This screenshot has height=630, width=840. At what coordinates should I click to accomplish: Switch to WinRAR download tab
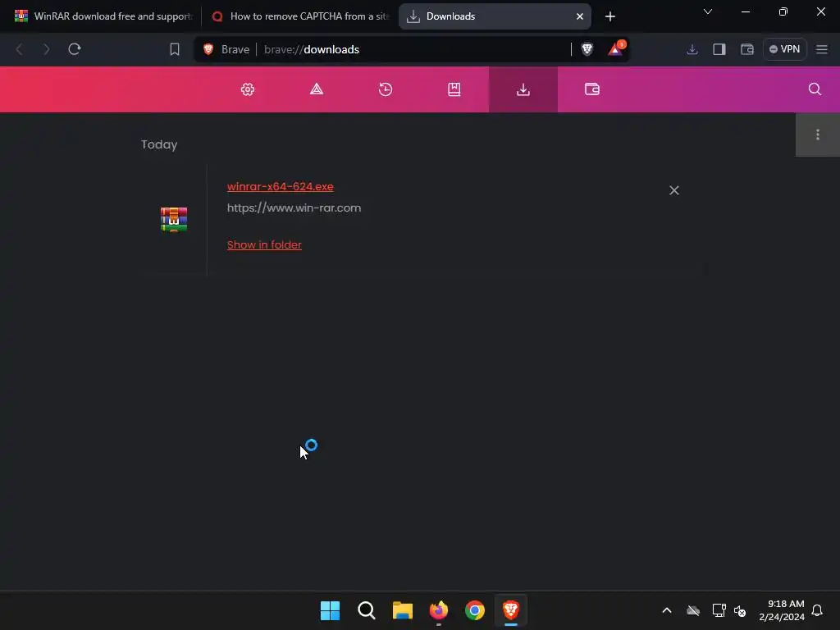point(103,16)
